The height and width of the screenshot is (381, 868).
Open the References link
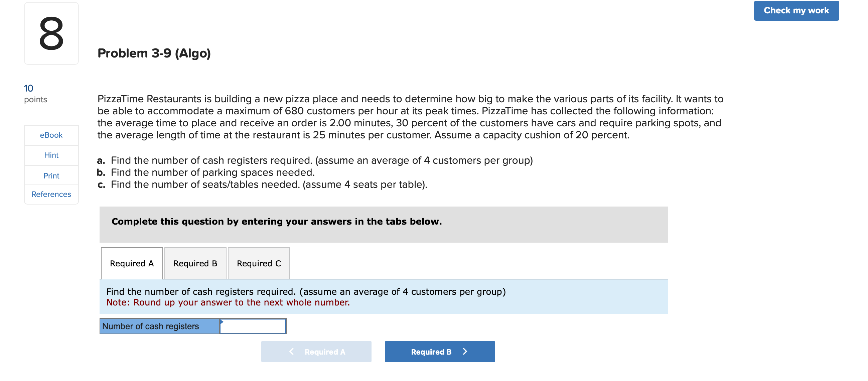coord(51,194)
